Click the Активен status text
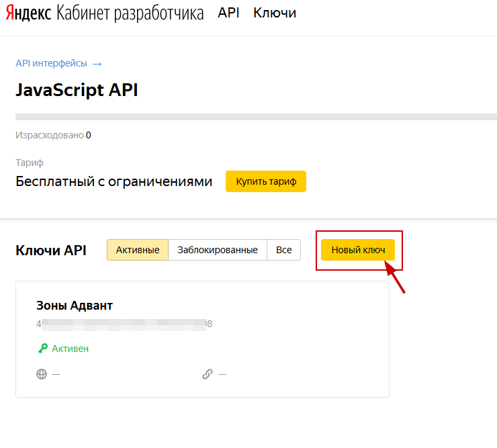The image size is (497, 448). [x=71, y=349]
